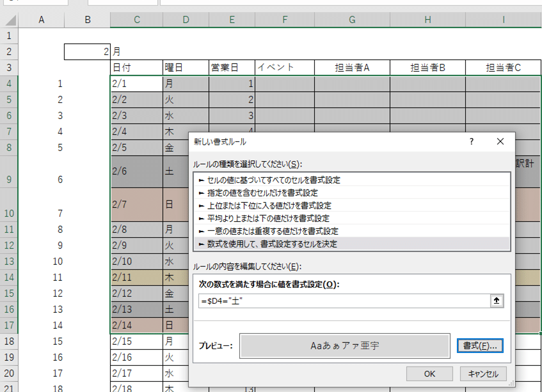Select row 3 header
Screen dimensions: 542x392
pos(9,67)
